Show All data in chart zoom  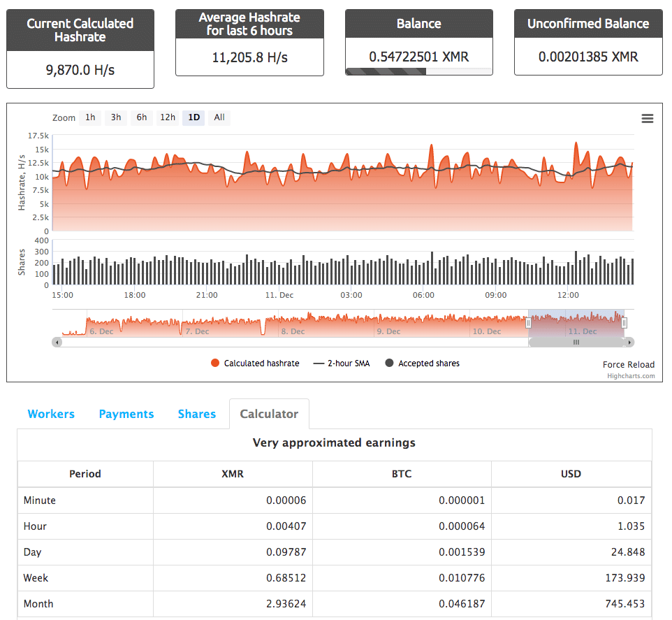point(219,117)
